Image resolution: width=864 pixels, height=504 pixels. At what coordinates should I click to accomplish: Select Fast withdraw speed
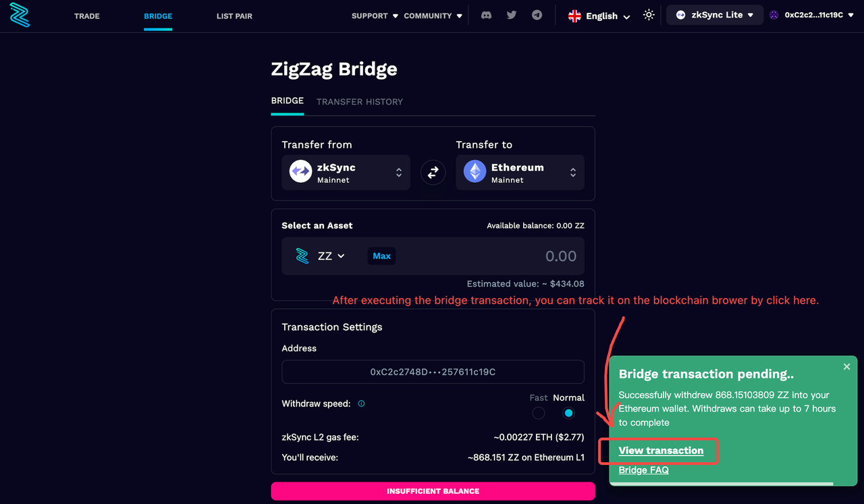(538, 413)
